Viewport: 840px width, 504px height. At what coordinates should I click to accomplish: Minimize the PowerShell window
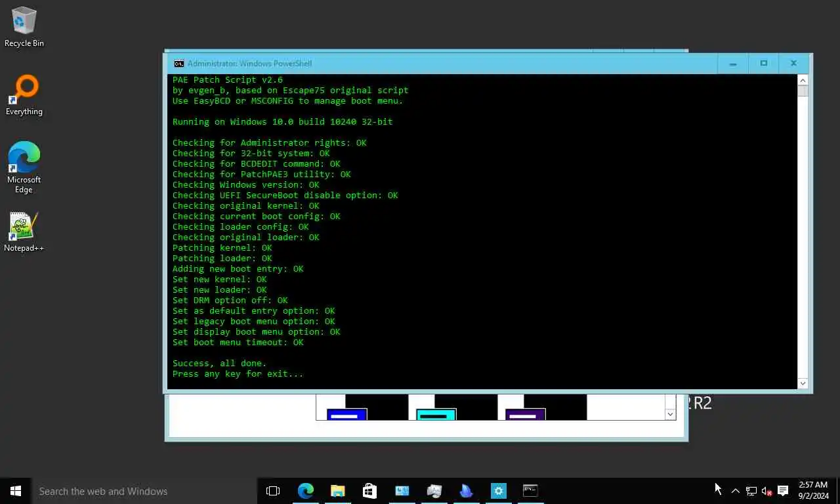[733, 64]
